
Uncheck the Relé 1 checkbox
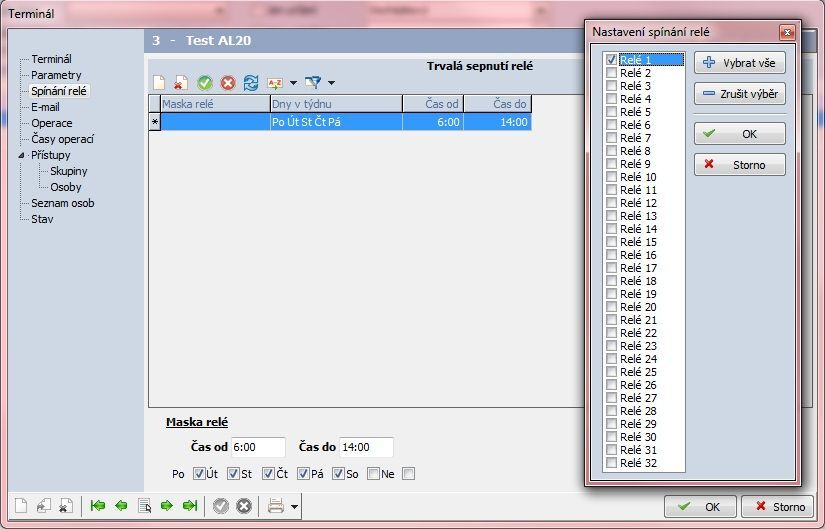coord(612,60)
